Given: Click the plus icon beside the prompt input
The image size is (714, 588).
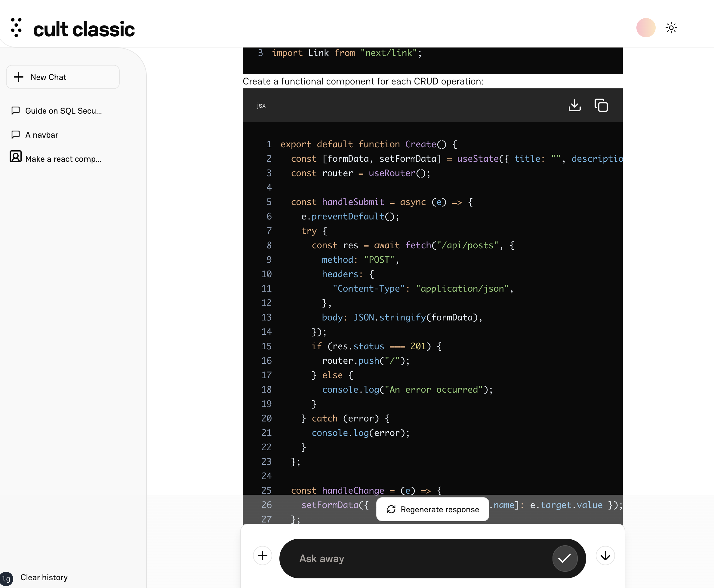Looking at the screenshot, I should (x=262, y=556).
